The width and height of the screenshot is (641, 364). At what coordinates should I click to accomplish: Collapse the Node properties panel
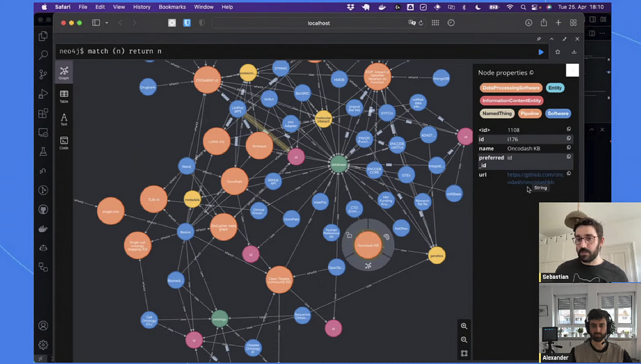pos(572,70)
